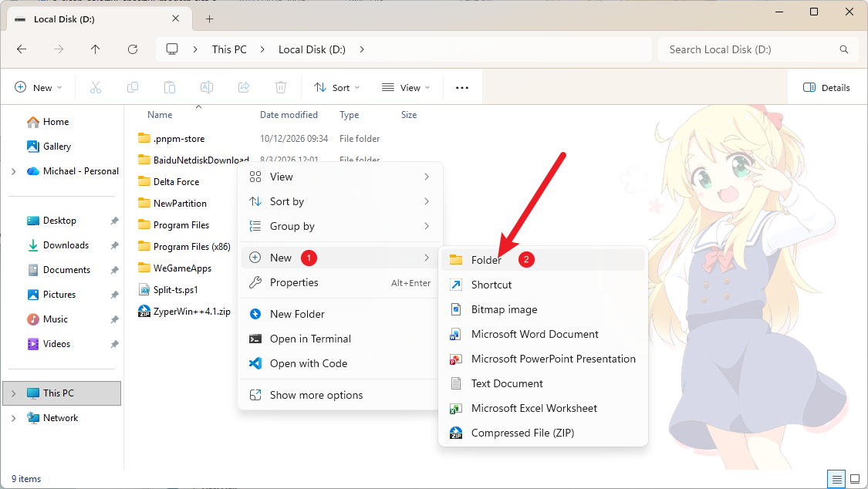Screen dimensions: 868x489
Task: Add a new tab with plus button
Action: tap(209, 19)
